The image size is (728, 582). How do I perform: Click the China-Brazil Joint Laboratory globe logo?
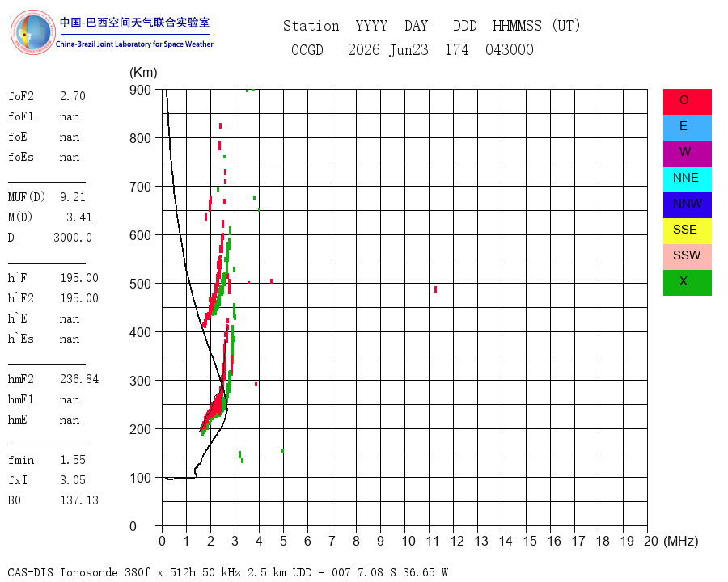pyautogui.click(x=32, y=32)
